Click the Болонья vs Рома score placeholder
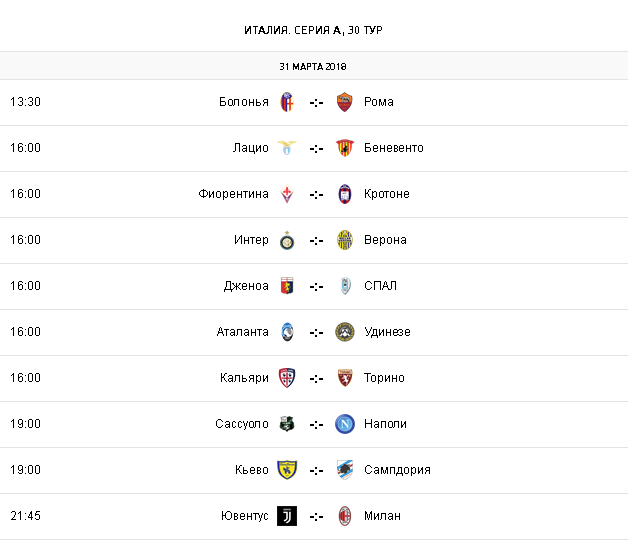 coord(316,102)
